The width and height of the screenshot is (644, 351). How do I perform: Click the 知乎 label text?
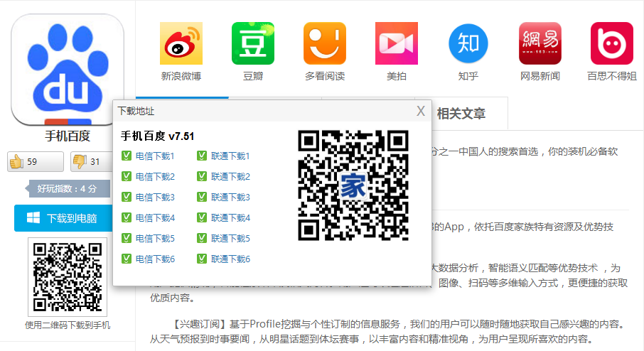click(x=468, y=76)
